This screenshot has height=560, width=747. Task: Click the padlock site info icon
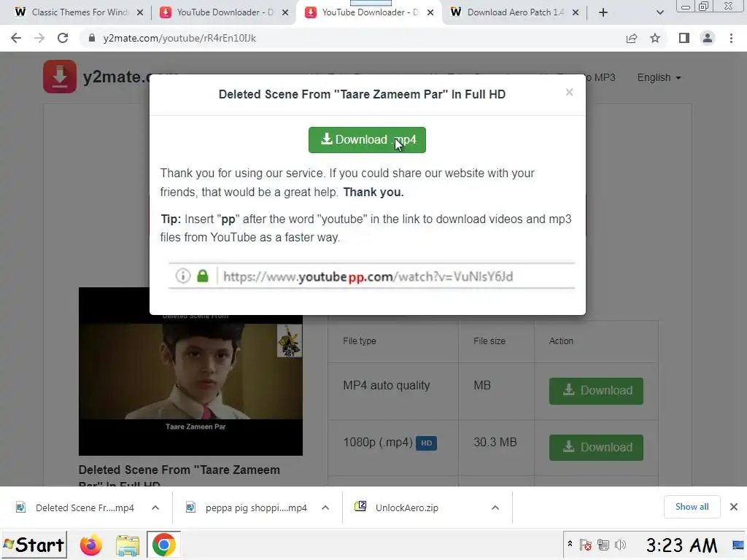92,38
